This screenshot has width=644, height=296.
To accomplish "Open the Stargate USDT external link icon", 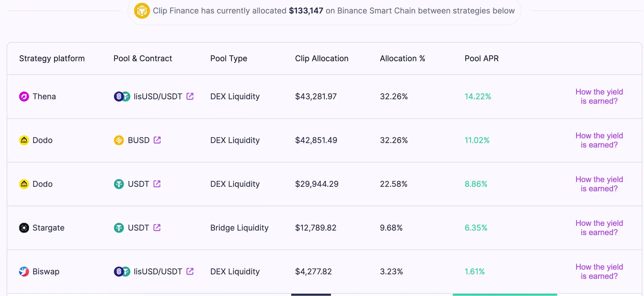I will coord(157,227).
